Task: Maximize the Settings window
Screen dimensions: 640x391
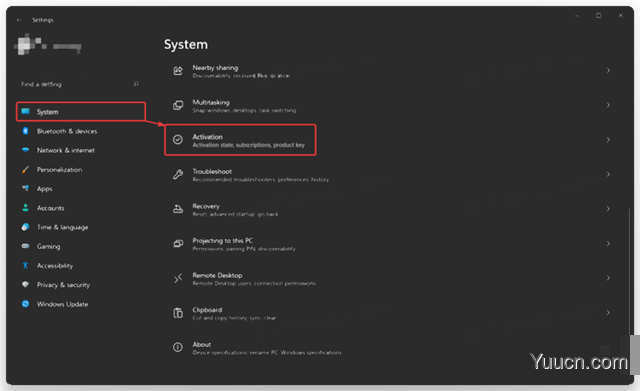Action: [x=598, y=16]
